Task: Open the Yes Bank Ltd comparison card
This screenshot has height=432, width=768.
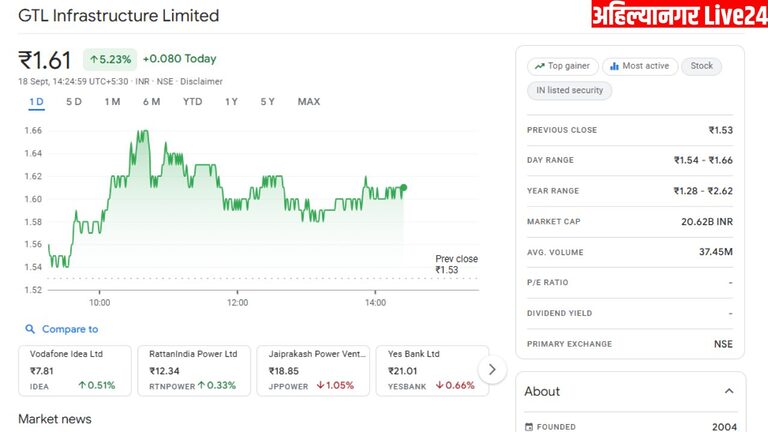Action: [x=430, y=370]
